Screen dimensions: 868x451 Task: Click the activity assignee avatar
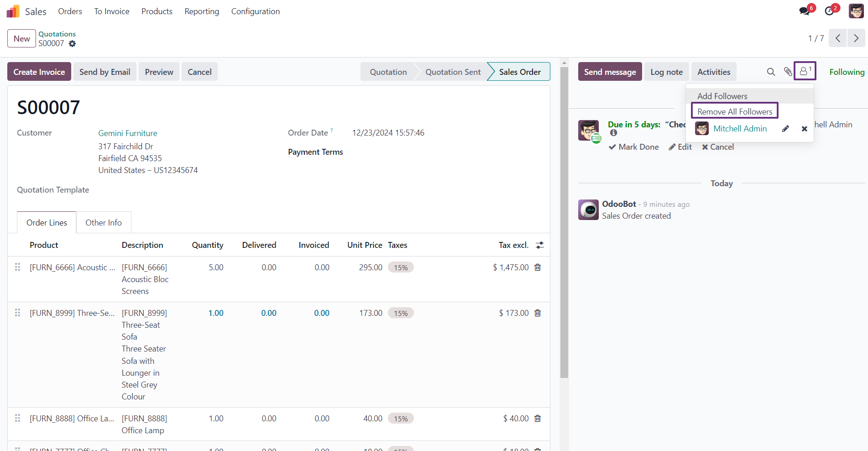(x=589, y=131)
